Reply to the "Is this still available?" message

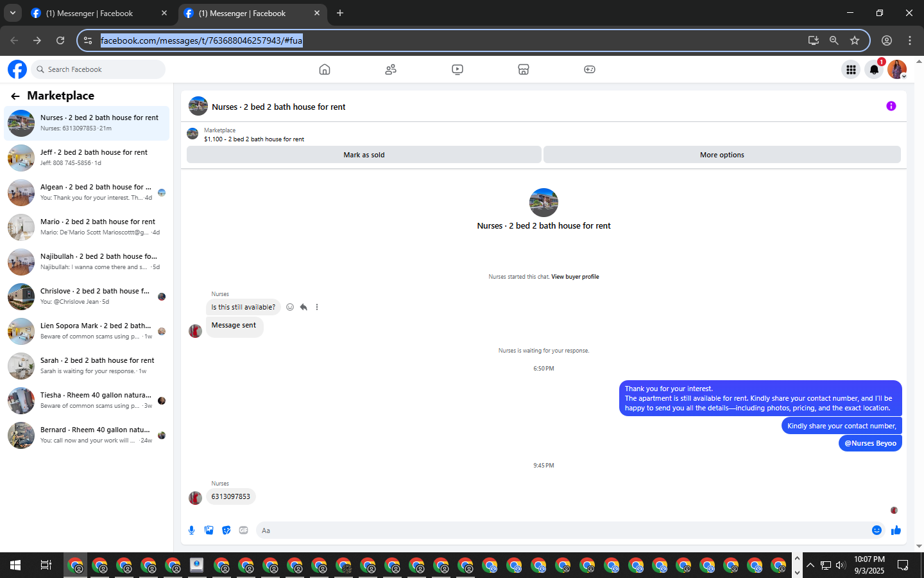(x=304, y=307)
